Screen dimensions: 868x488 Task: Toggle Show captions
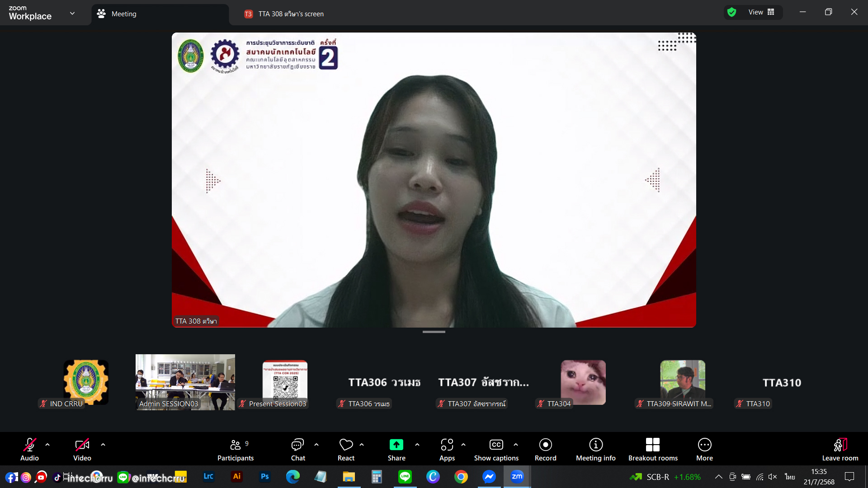tap(496, 450)
